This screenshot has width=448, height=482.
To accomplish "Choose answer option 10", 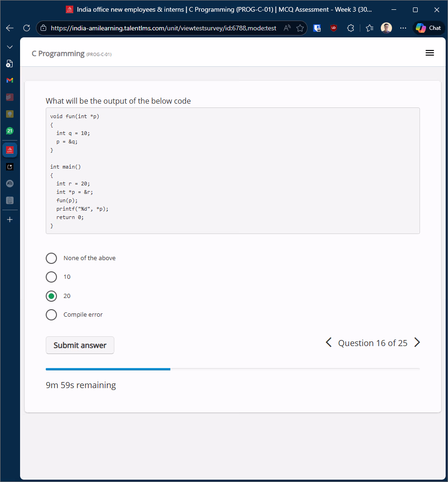I will click(51, 277).
